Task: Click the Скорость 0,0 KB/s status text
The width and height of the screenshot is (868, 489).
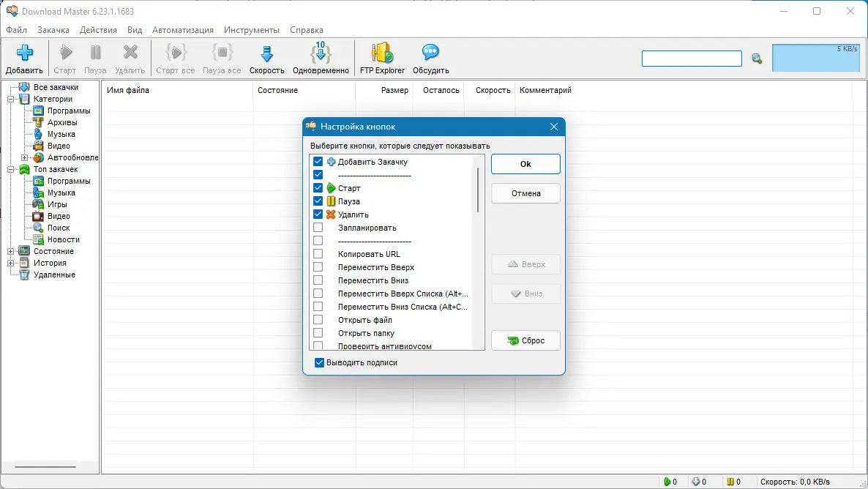Action: click(795, 482)
